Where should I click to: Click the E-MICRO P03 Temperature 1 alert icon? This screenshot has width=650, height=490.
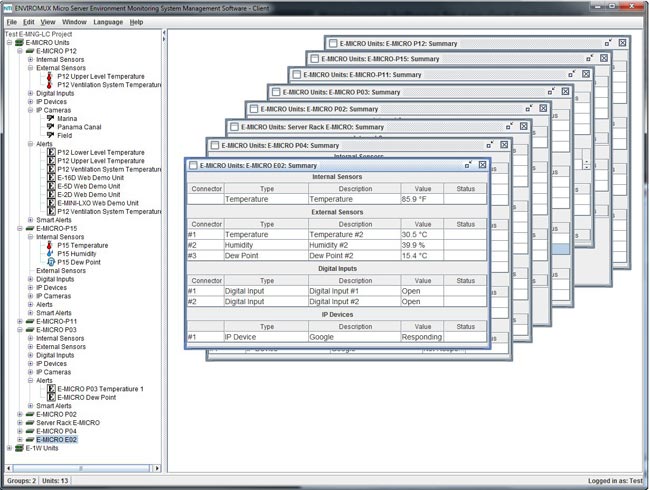(x=51, y=389)
